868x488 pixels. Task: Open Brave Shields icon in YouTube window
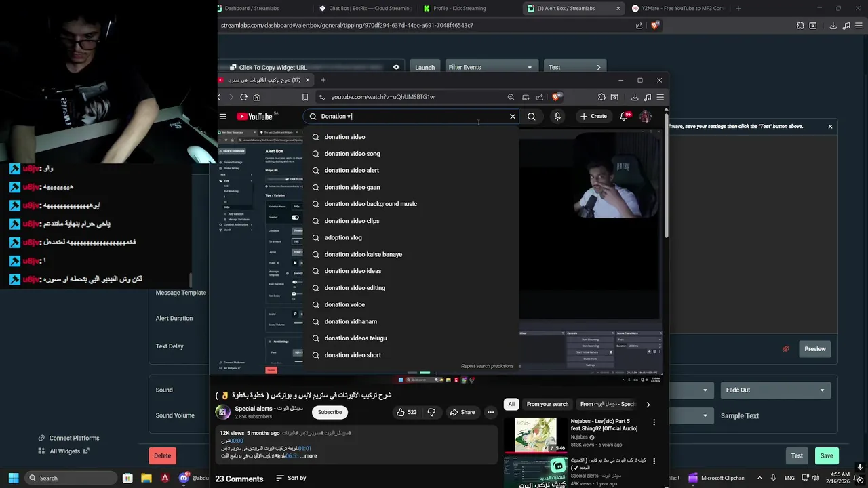[556, 97]
